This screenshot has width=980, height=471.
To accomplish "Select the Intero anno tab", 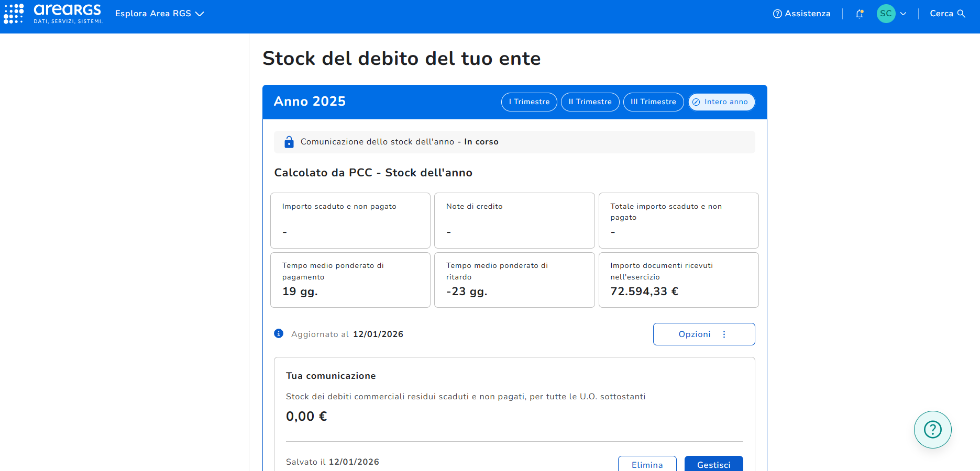I will [721, 102].
